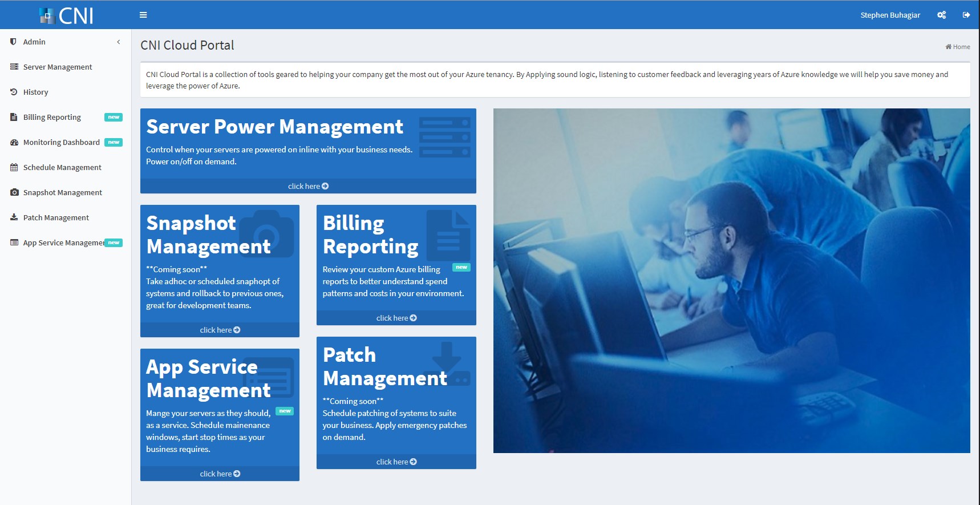
Task: Click the new badge in App Service Management card
Action: 285,411
